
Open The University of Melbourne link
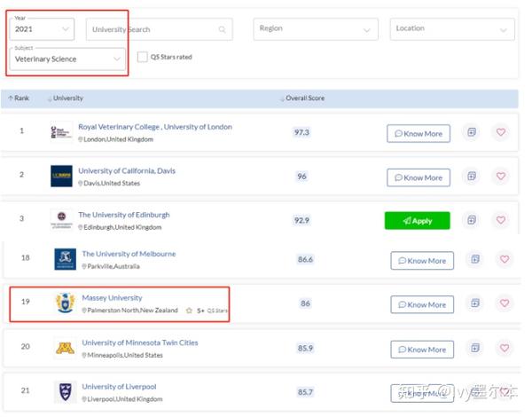tap(129, 254)
